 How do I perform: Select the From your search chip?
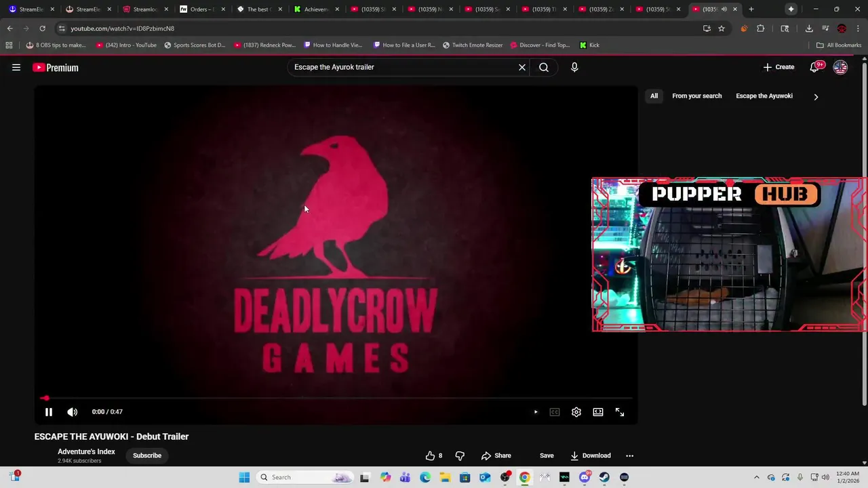(x=696, y=96)
